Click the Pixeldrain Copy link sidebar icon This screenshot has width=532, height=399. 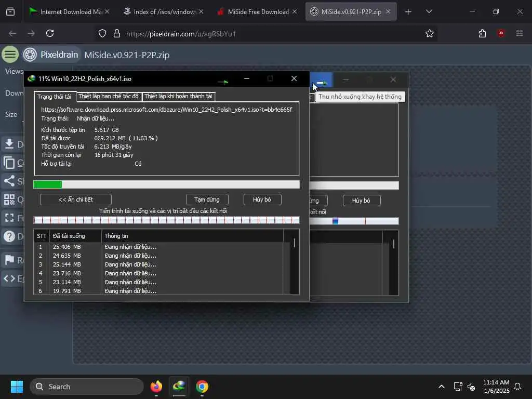[9, 163]
